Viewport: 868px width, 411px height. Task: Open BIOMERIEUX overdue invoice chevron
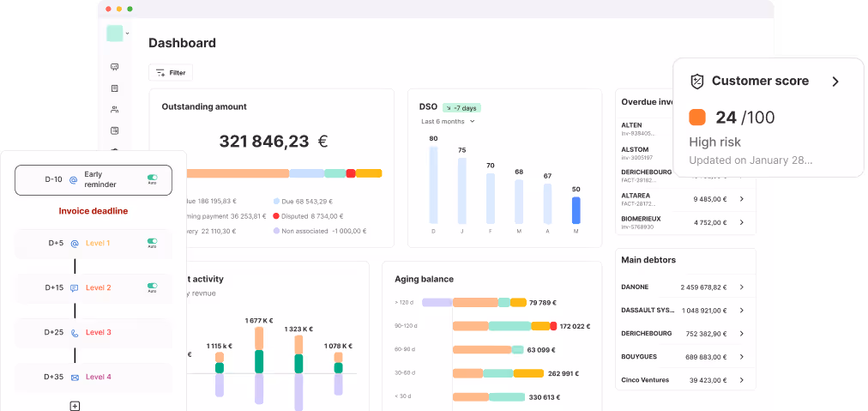pyautogui.click(x=742, y=222)
